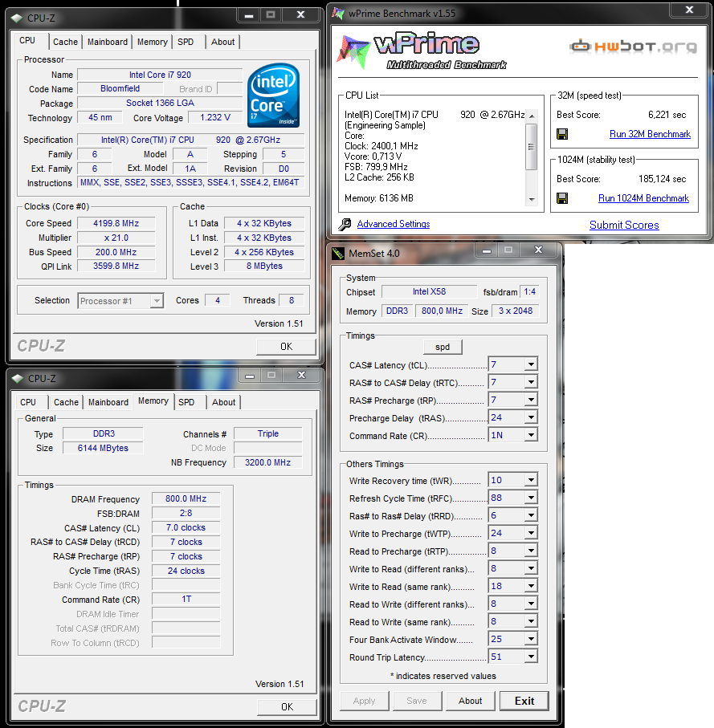Open the RAS# to CAS# Delay dropdown in MemSet

pyautogui.click(x=531, y=382)
